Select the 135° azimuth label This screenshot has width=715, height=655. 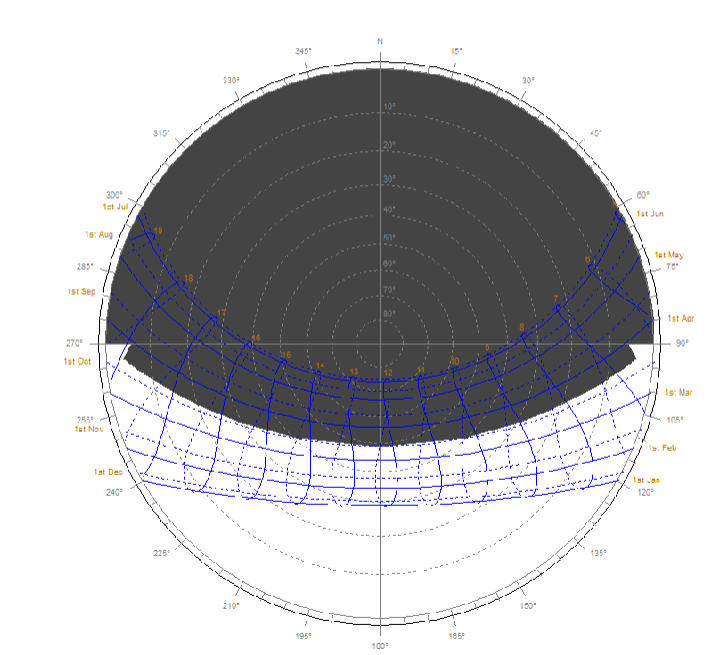point(598,553)
